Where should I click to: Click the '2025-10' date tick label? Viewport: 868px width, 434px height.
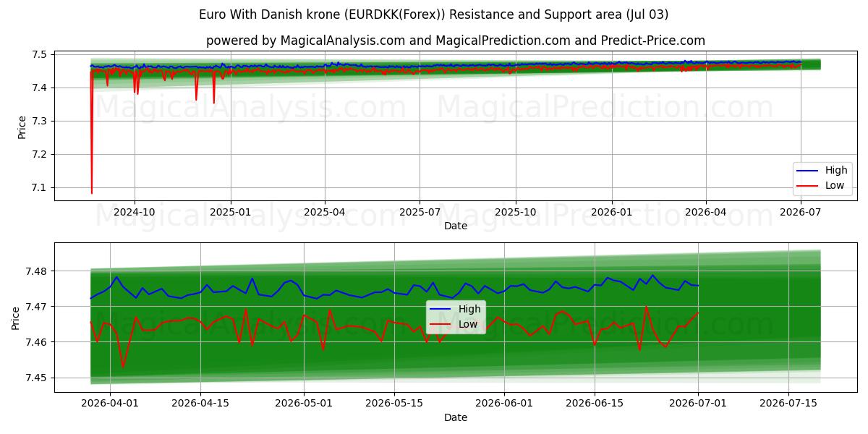point(516,212)
